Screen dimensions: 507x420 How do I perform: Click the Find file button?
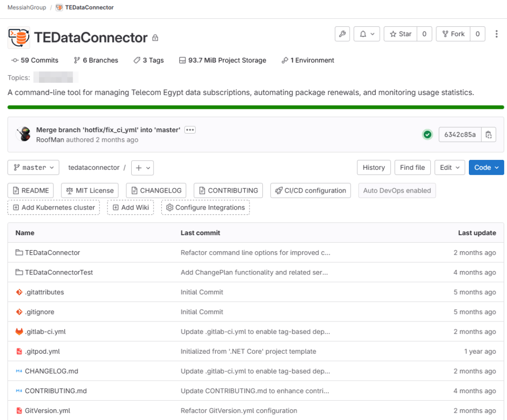pos(412,167)
